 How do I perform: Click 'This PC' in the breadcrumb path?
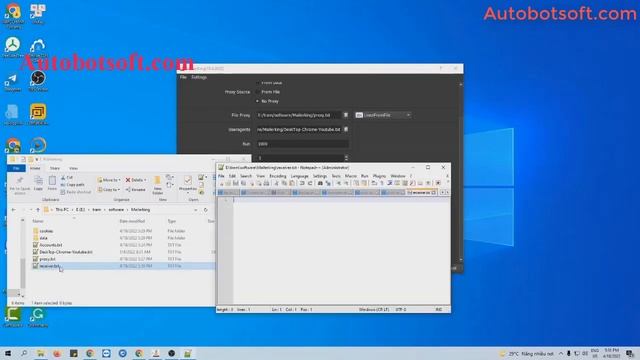[x=62, y=210]
